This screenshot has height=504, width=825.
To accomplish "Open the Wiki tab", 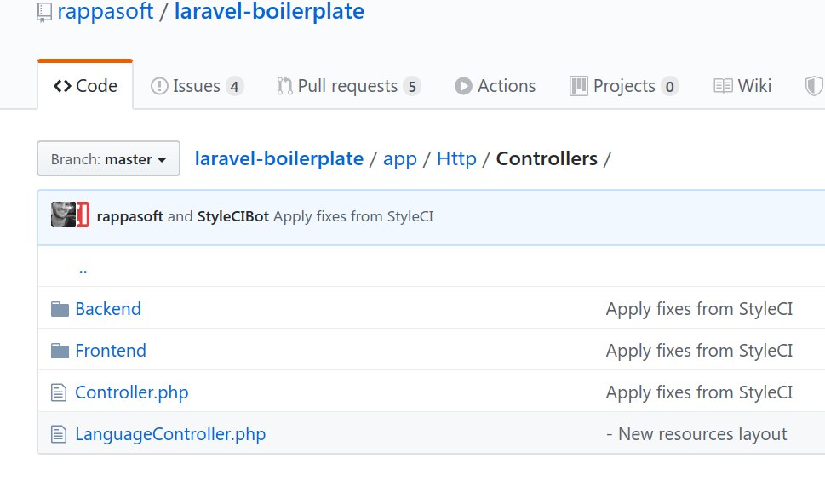I will (742, 86).
